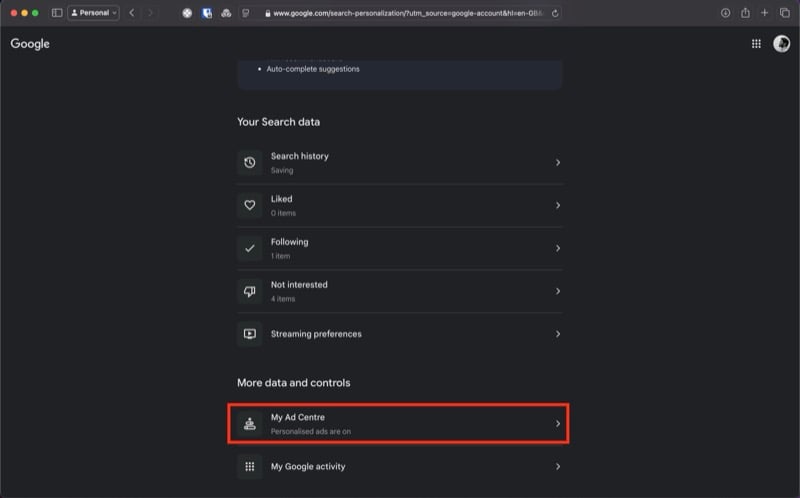Click '1 item' under Following

280,256
